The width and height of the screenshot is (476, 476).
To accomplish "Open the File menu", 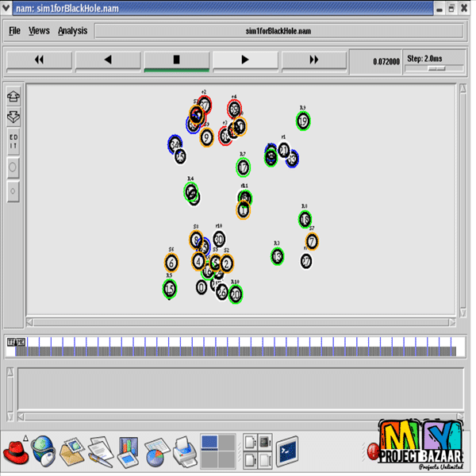I will coord(14,31).
